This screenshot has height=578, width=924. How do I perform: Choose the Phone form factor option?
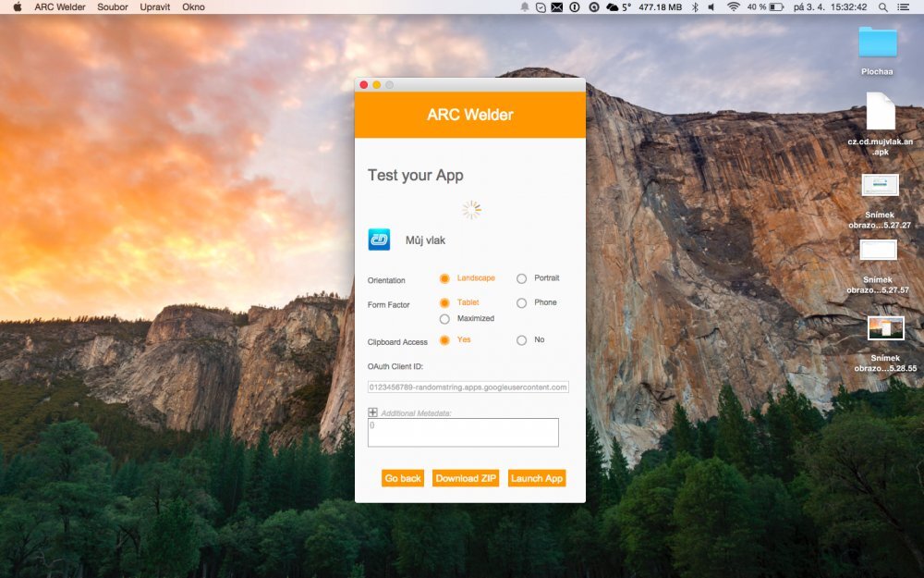click(x=521, y=302)
